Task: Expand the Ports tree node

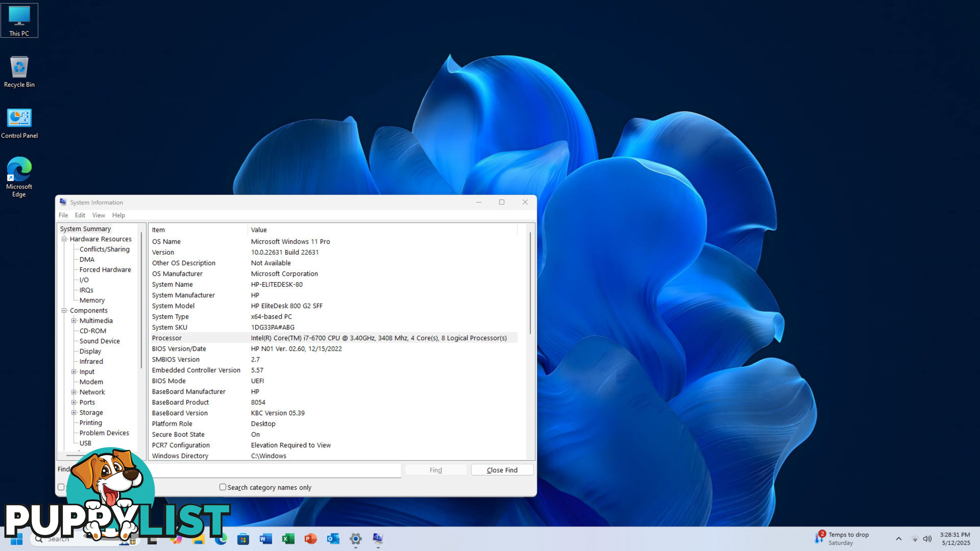Action: [74, 402]
